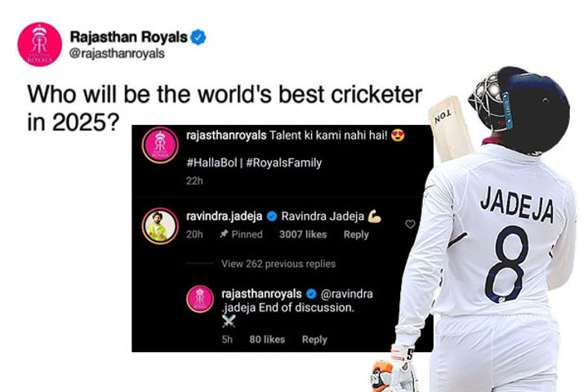Image resolution: width=588 pixels, height=392 pixels.
Task: Reply to the End of discussion comment
Action: pos(314,340)
